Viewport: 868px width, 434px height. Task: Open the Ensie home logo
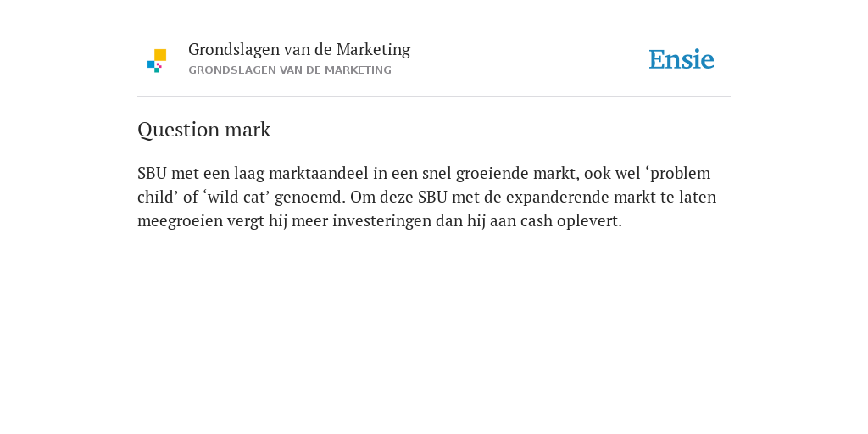pyautogui.click(x=682, y=59)
